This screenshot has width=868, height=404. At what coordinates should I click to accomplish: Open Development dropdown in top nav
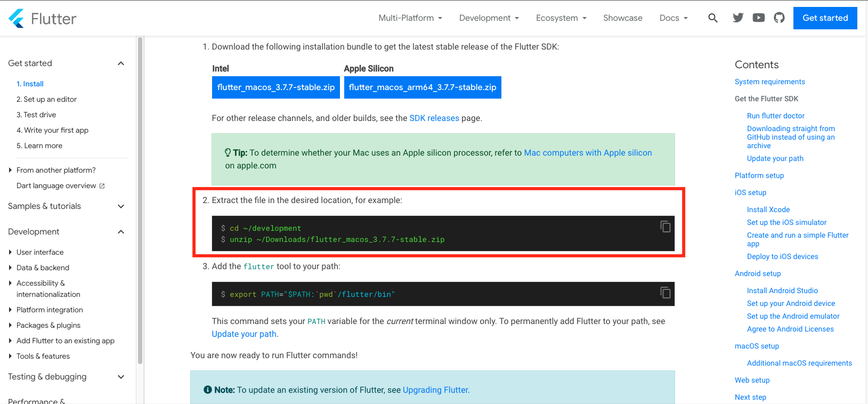tap(489, 18)
